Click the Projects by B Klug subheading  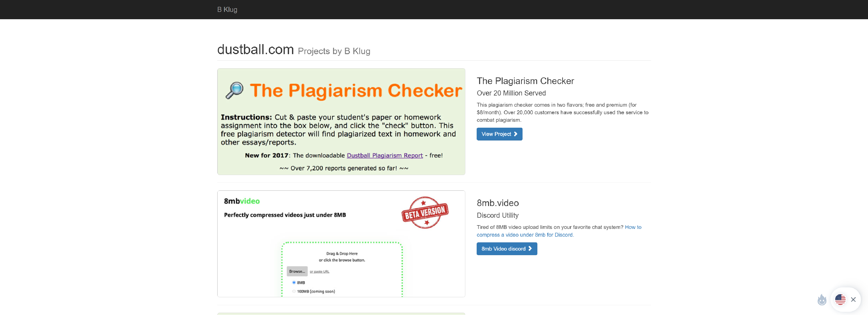point(334,51)
